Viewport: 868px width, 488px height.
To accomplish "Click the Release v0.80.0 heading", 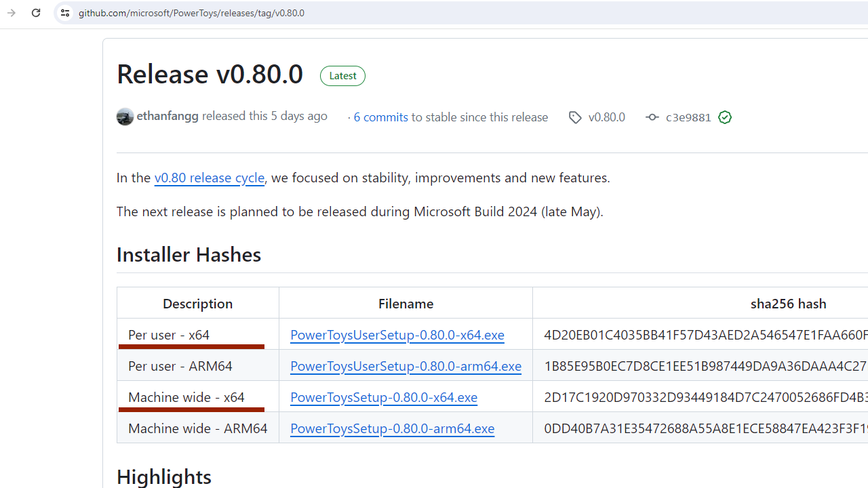I will pyautogui.click(x=210, y=74).
